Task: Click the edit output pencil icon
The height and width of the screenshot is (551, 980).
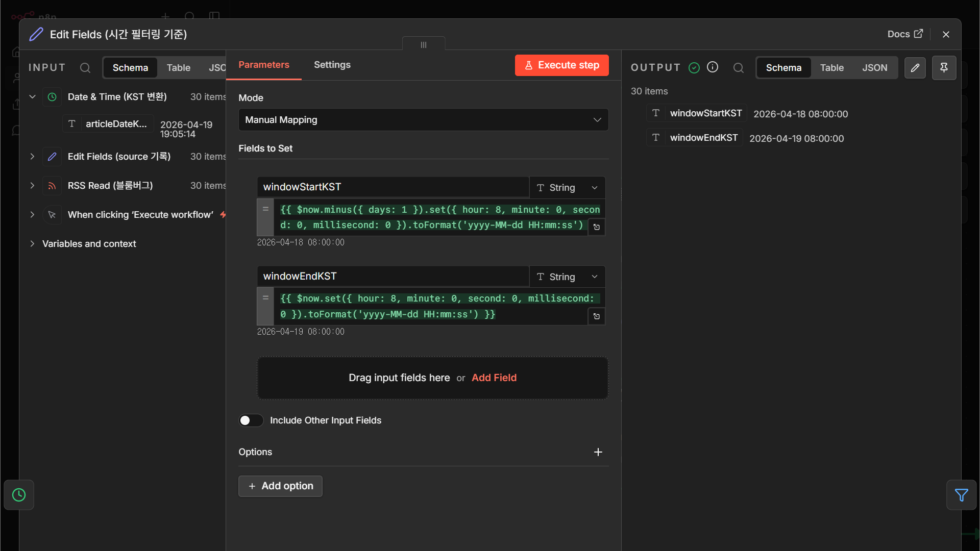Action: tap(915, 68)
